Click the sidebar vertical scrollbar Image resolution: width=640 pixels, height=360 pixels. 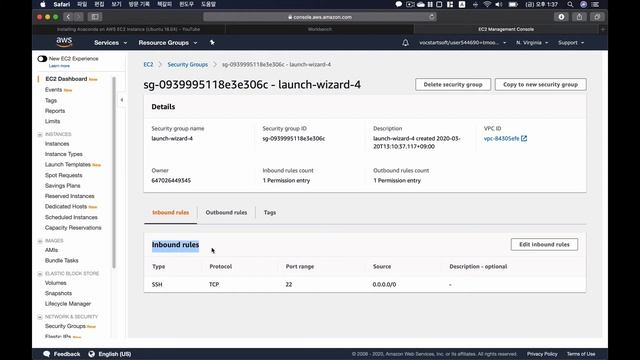(x=114, y=171)
